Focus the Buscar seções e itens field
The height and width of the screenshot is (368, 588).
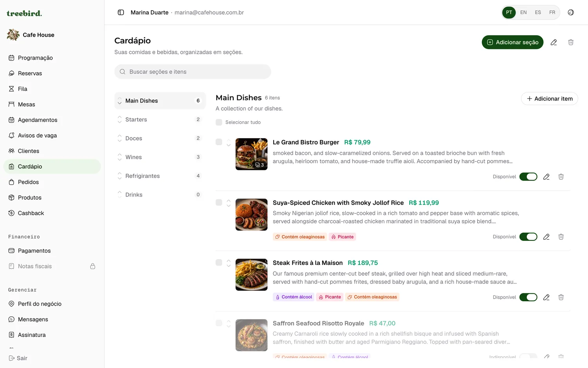pos(193,72)
